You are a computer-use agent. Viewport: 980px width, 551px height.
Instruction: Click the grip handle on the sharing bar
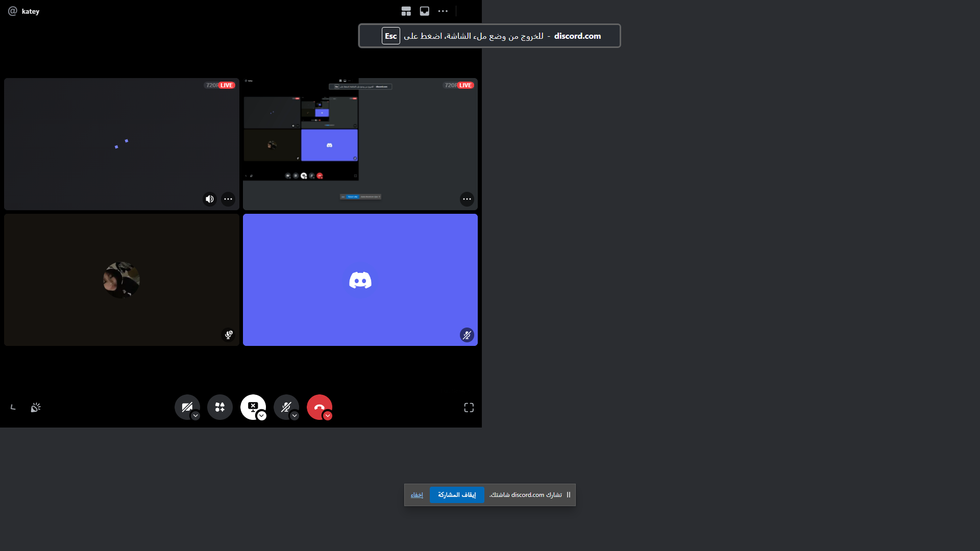click(x=569, y=495)
